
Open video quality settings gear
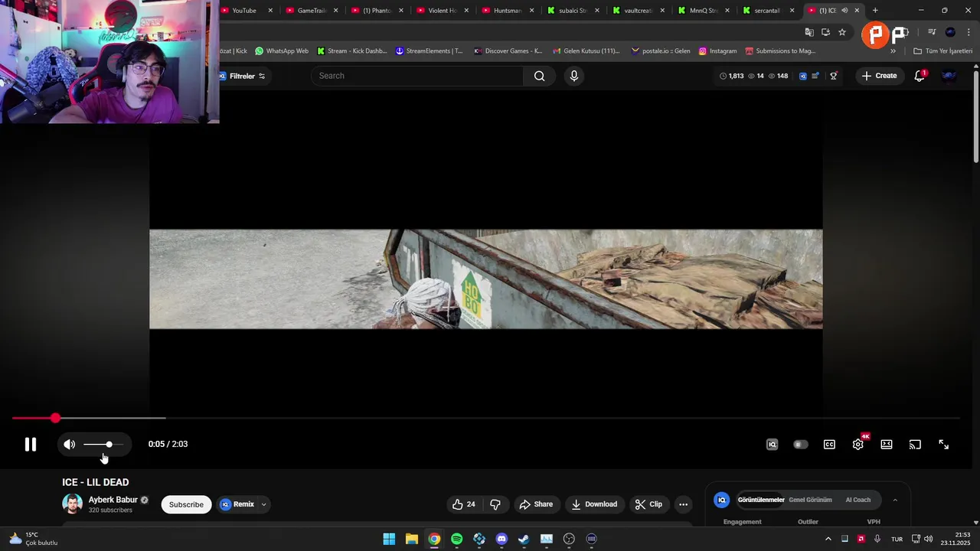click(x=858, y=445)
